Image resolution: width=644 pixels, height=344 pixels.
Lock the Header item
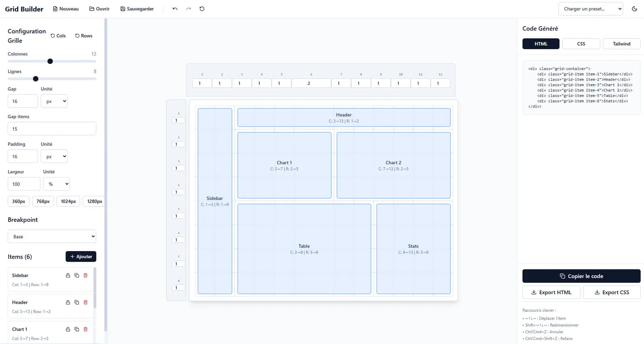coord(68,303)
